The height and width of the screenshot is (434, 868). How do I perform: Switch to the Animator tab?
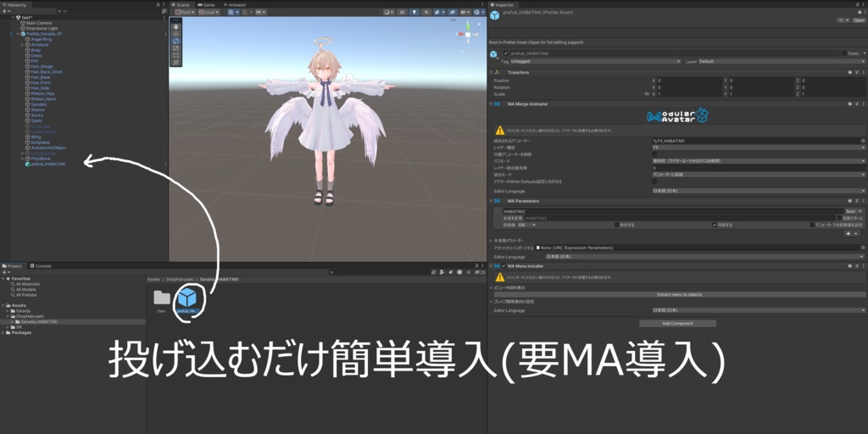[x=235, y=4]
